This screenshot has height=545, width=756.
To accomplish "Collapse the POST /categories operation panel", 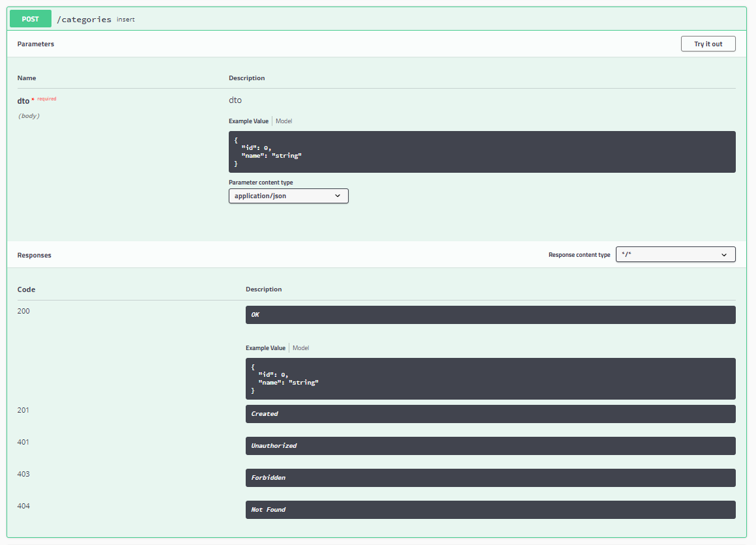I will tap(456, 18).
